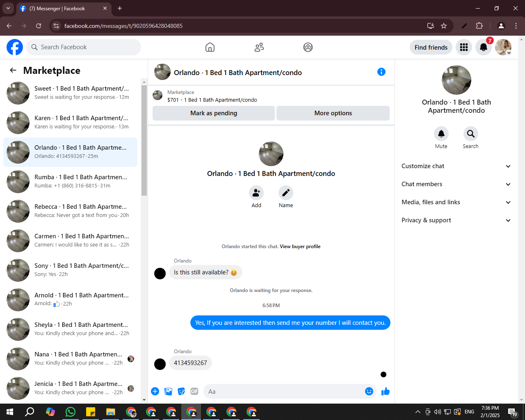The image size is (525, 420).
Task: Choose a sticker in composer
Action: click(181, 391)
